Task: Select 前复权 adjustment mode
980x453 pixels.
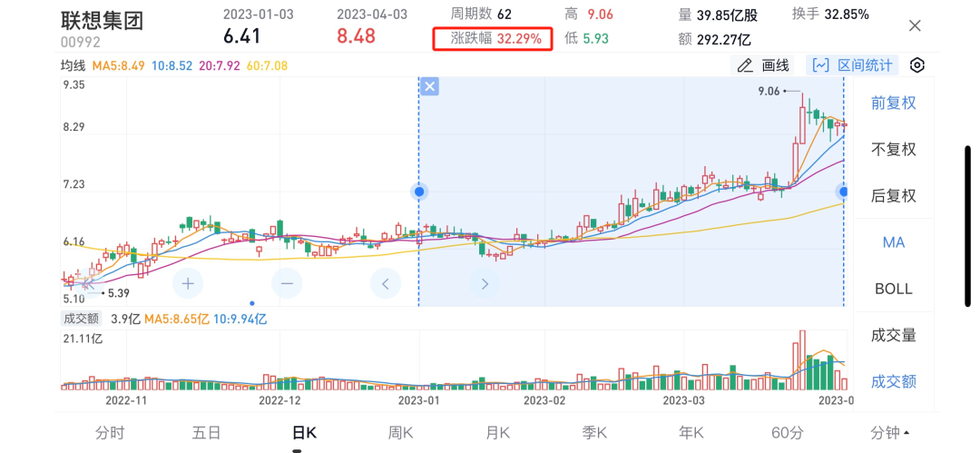Action: click(x=894, y=103)
